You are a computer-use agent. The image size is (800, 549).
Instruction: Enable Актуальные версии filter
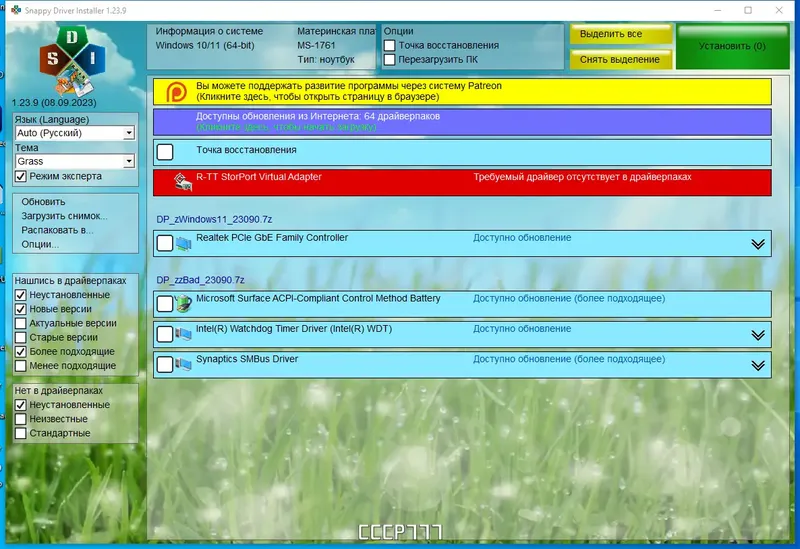tap(20, 323)
